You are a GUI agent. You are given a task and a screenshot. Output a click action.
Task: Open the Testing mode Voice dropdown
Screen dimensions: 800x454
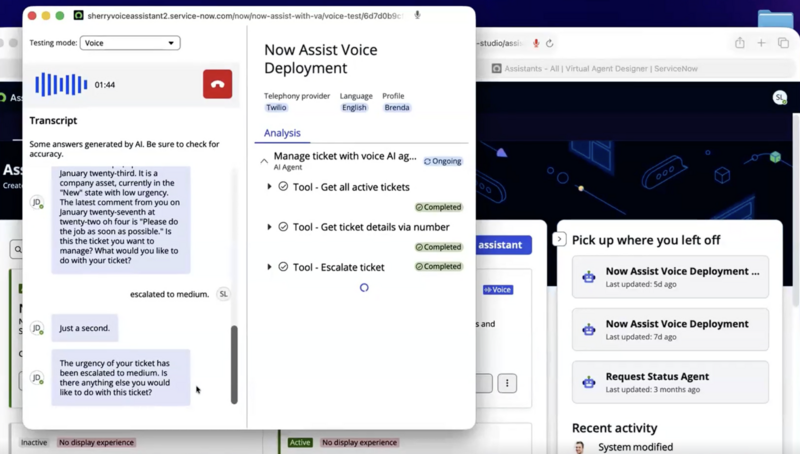(130, 43)
